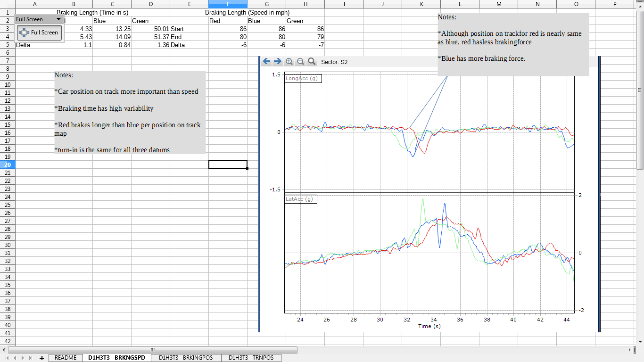Viewport: 644px width, 362px height.
Task: Open the Full Screen toolbar dropdown arrow
Action: point(58,19)
